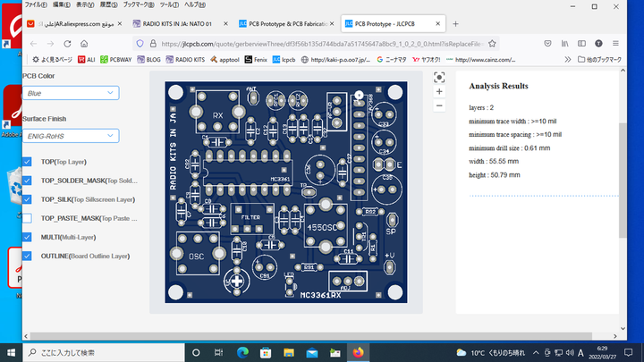Enable the TOP_PASTE_MASK layer checkbox
The image size is (644, 362).
[x=28, y=218]
